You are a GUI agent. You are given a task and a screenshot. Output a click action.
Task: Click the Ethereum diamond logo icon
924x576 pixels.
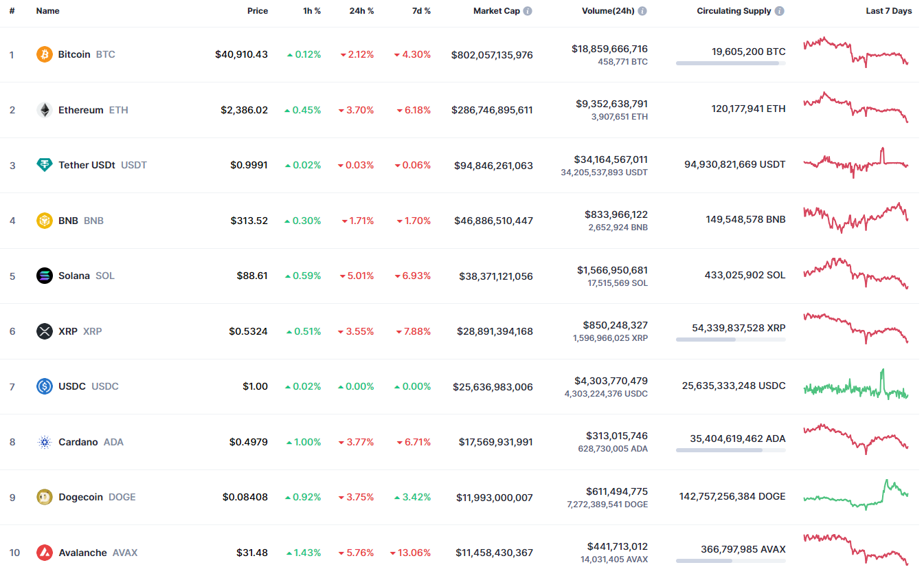(x=45, y=110)
